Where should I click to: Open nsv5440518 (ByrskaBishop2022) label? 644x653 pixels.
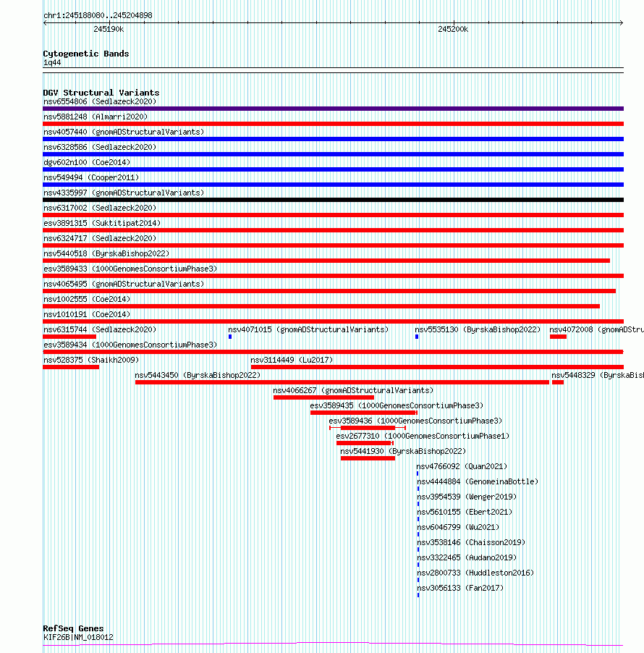pyautogui.click(x=106, y=253)
